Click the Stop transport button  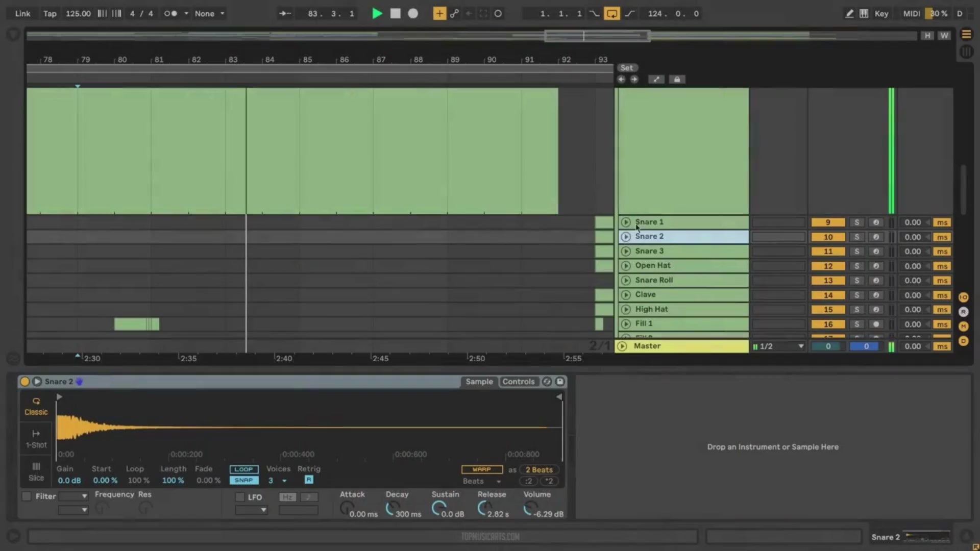(395, 14)
